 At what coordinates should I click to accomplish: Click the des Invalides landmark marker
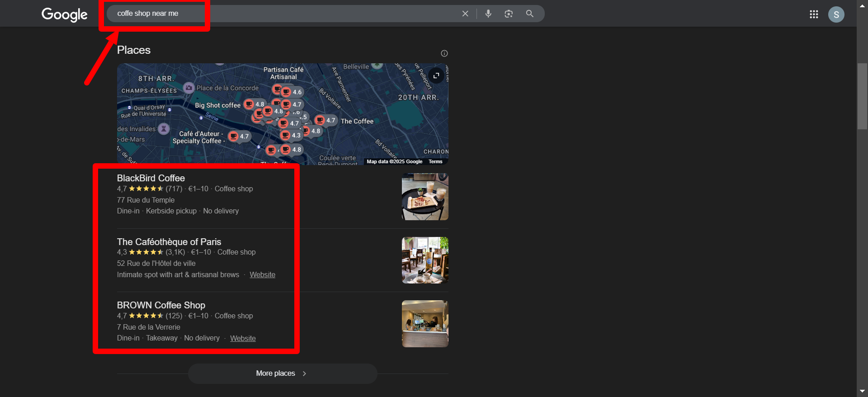click(164, 129)
